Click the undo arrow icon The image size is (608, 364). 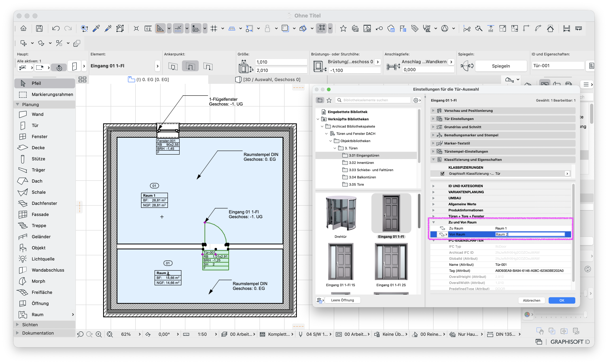(x=56, y=28)
